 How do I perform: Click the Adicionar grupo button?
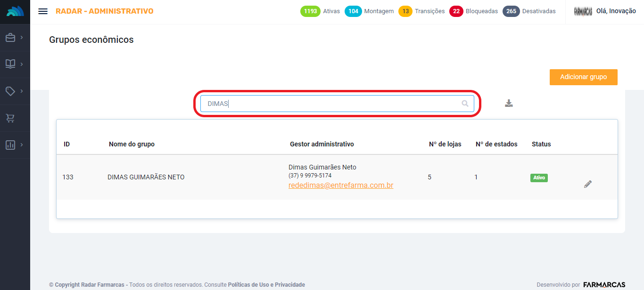[x=583, y=77]
